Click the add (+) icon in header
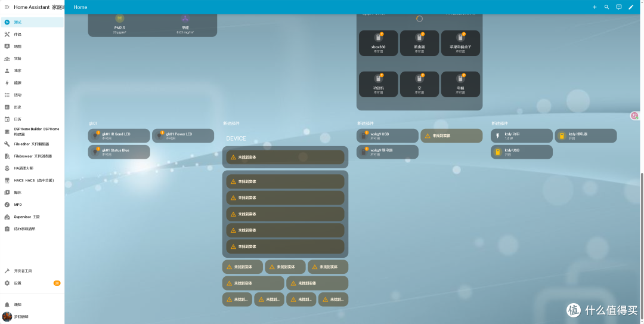The width and height of the screenshot is (644, 324). [595, 7]
